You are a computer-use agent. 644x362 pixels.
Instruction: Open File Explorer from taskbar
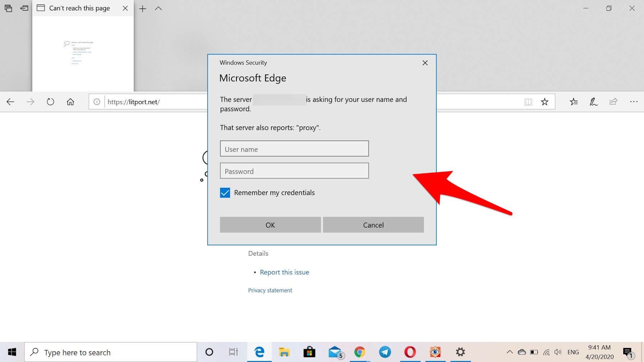[x=284, y=352]
